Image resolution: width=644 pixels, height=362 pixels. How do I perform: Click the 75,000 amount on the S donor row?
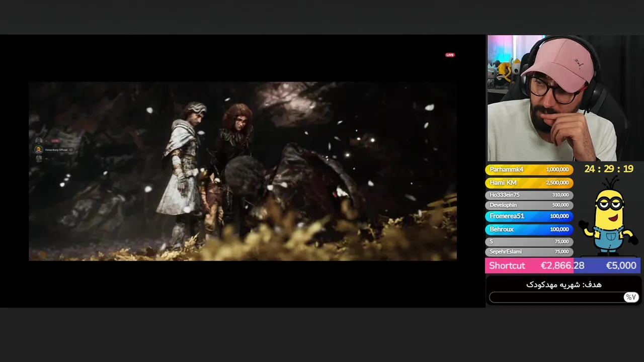561,241
